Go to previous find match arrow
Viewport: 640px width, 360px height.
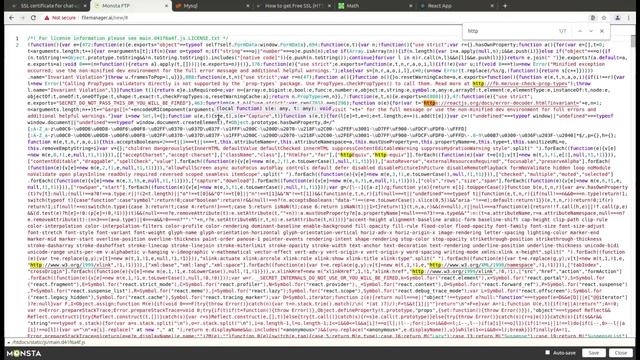(x=580, y=31)
